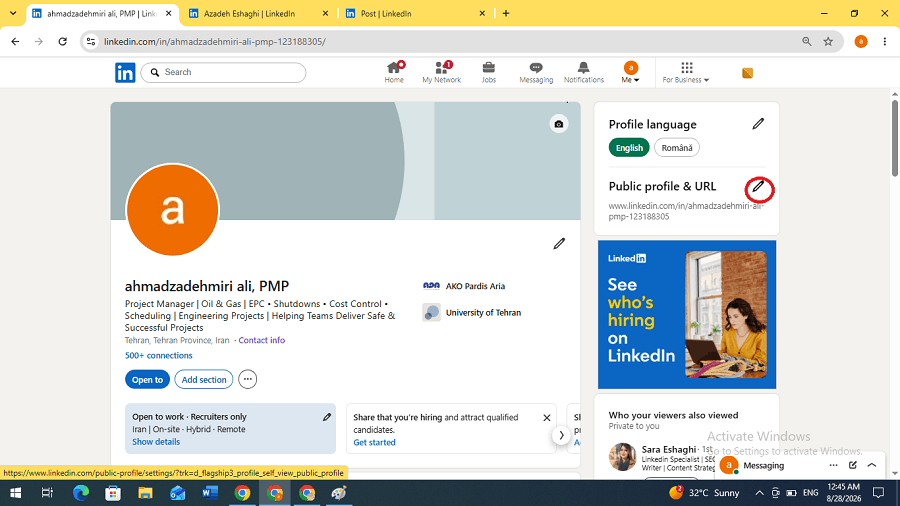Open Task View on taskbar

click(47, 493)
